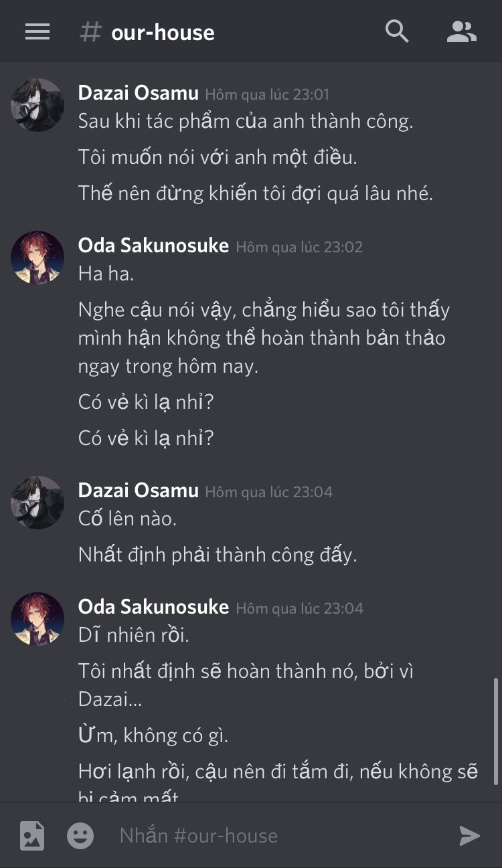Tap the channel hash symbol icon
502x868 pixels.
(90, 31)
